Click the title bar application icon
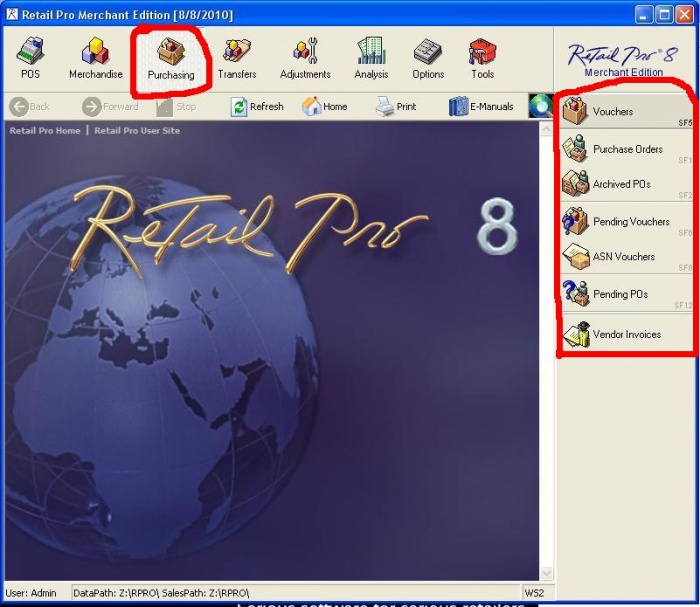The width and height of the screenshot is (700, 607). coord(12,14)
